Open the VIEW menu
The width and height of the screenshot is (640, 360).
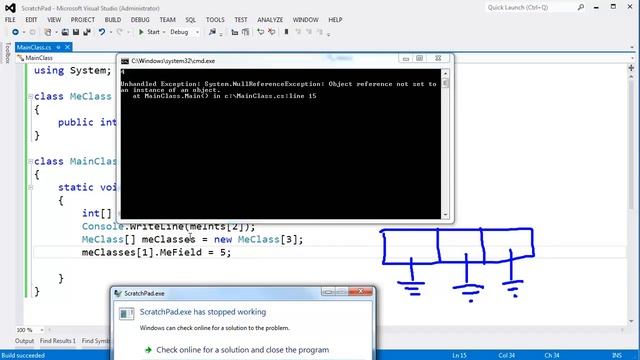click(x=54, y=20)
